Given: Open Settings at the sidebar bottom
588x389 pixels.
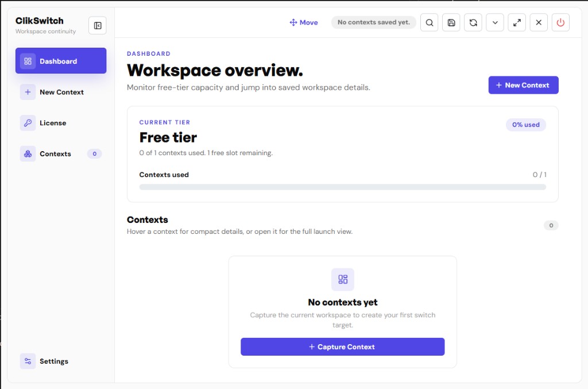Looking at the screenshot, I should pos(61,361).
